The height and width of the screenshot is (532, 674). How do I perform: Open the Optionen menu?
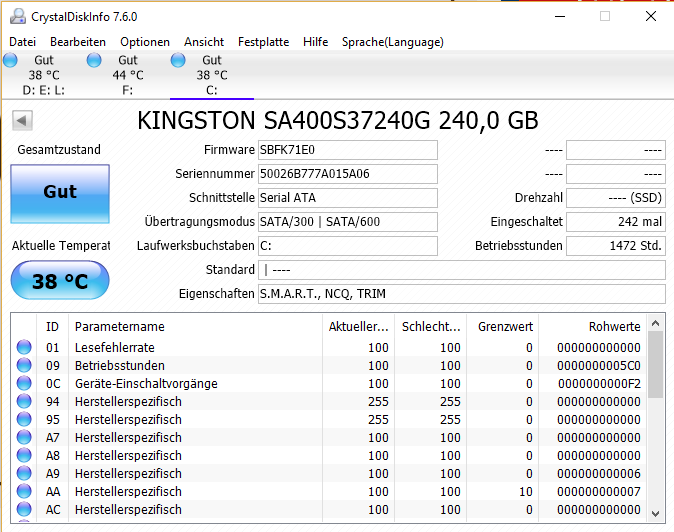point(145,42)
